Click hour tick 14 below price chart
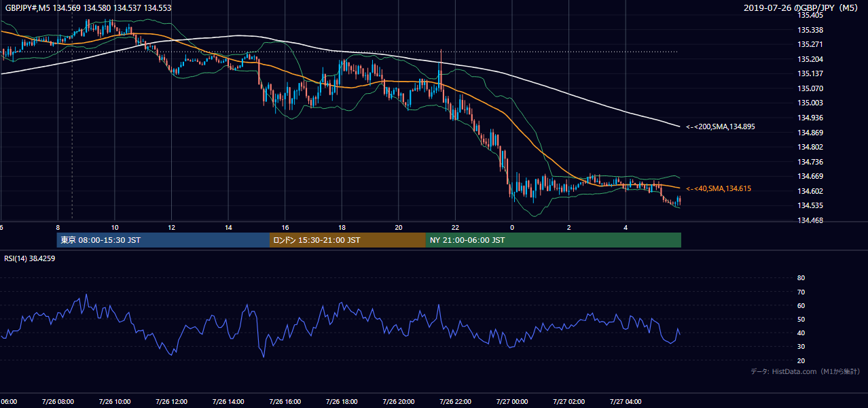Viewport: 868px width, 408px height. click(228, 228)
